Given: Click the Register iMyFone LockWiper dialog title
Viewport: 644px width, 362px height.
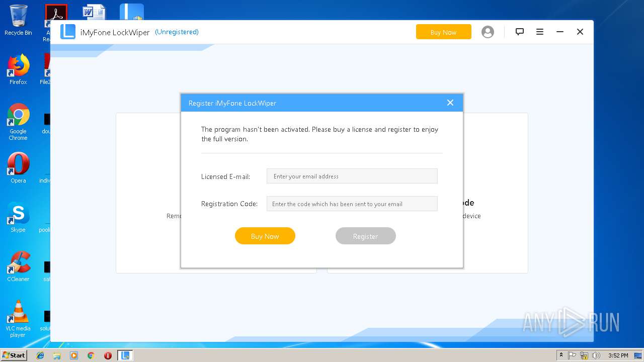Looking at the screenshot, I should 232,103.
